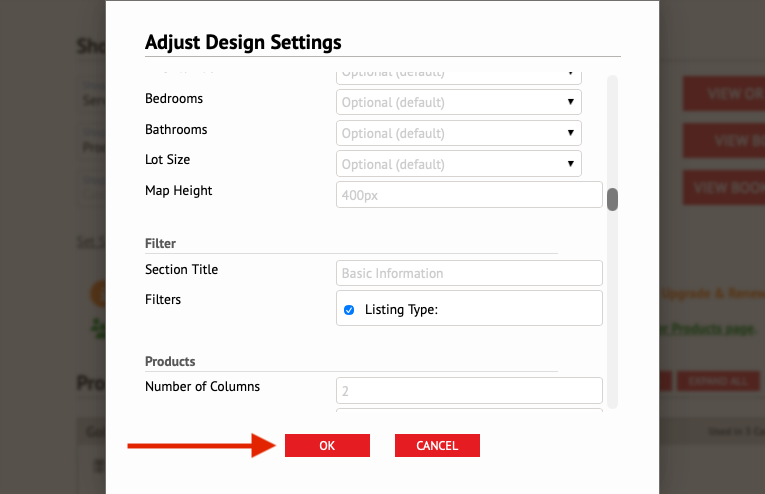Focus the Map Height input field
Screen dimensions: 765x494
point(469,195)
